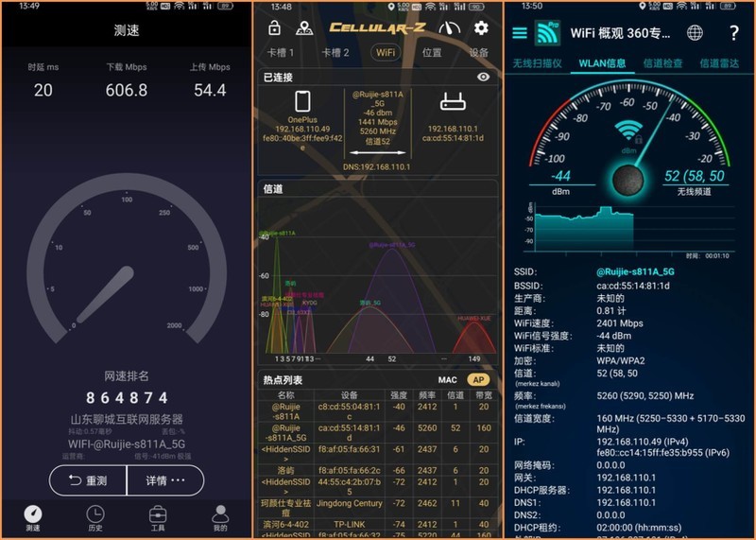Viewport: 756px width, 540px height.
Task: Tap the TP-LINK device cell
Action: point(349,524)
